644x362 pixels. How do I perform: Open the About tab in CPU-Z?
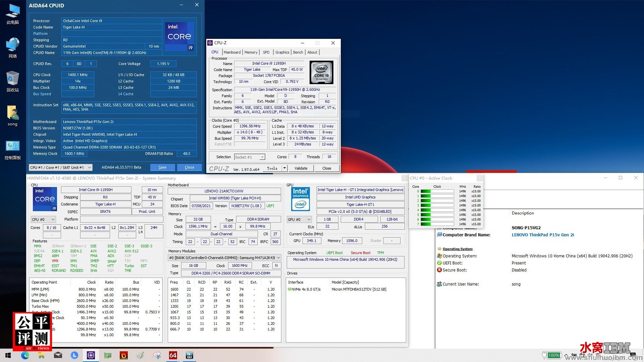[x=312, y=52]
